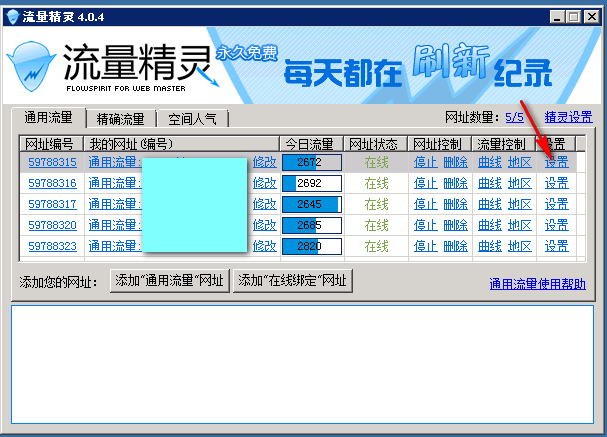Click the 2672 traffic progress bar
The height and width of the screenshot is (437, 607).
click(x=312, y=162)
